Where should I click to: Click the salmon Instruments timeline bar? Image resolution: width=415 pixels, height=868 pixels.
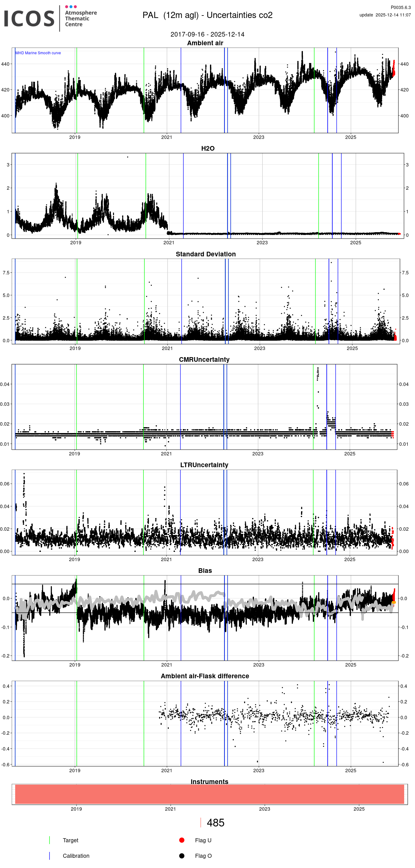pyautogui.click(x=209, y=794)
